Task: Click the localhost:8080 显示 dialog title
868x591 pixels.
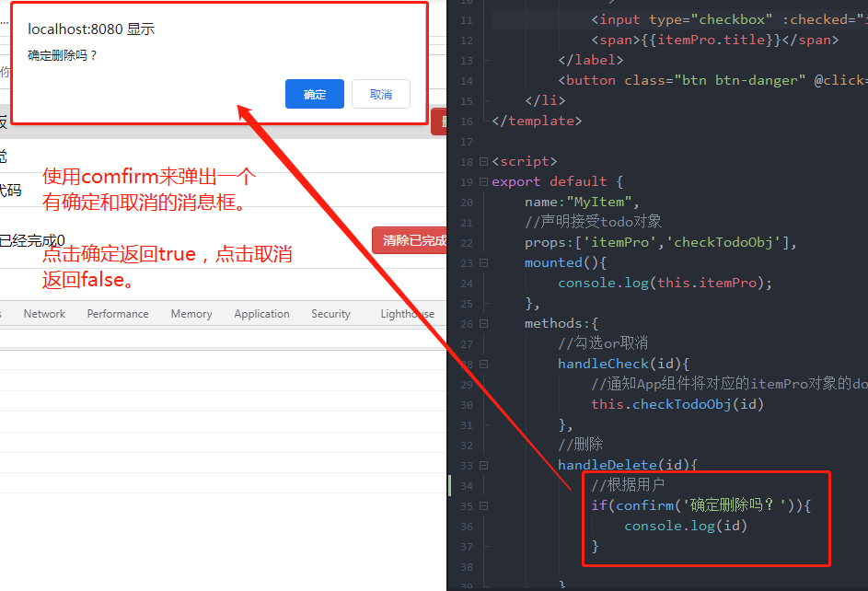Action: [x=91, y=29]
